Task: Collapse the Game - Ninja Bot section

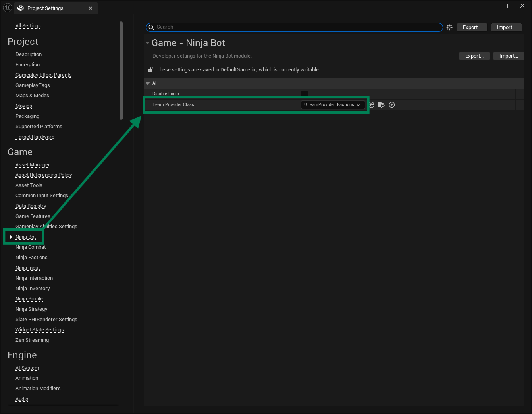Action: click(x=148, y=43)
